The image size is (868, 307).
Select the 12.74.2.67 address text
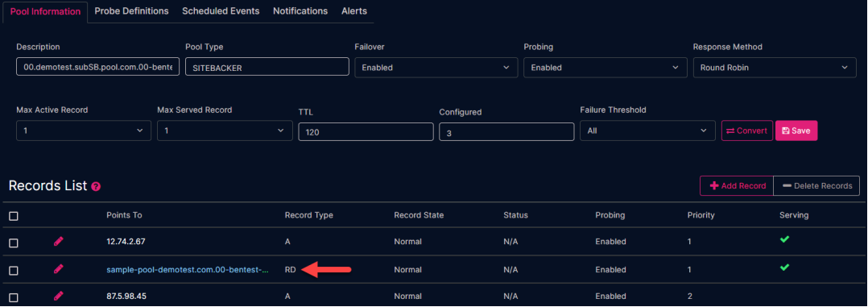point(126,242)
